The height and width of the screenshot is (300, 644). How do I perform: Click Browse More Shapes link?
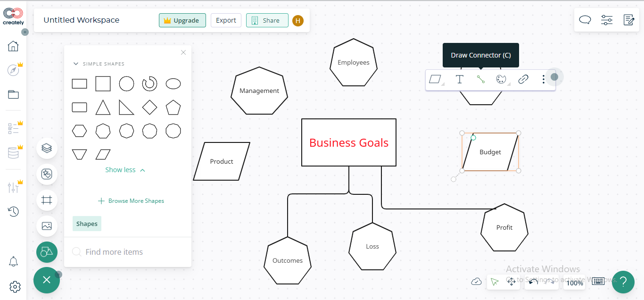tap(131, 201)
